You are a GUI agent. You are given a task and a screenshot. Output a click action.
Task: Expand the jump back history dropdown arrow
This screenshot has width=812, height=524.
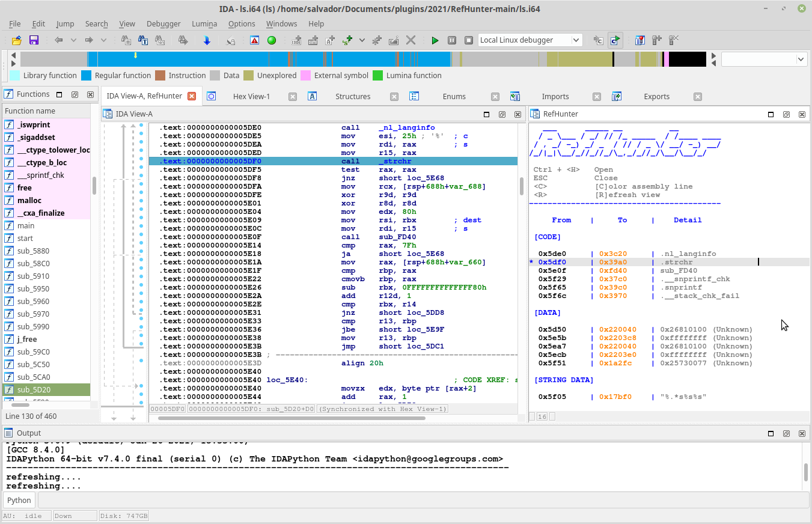click(73, 40)
